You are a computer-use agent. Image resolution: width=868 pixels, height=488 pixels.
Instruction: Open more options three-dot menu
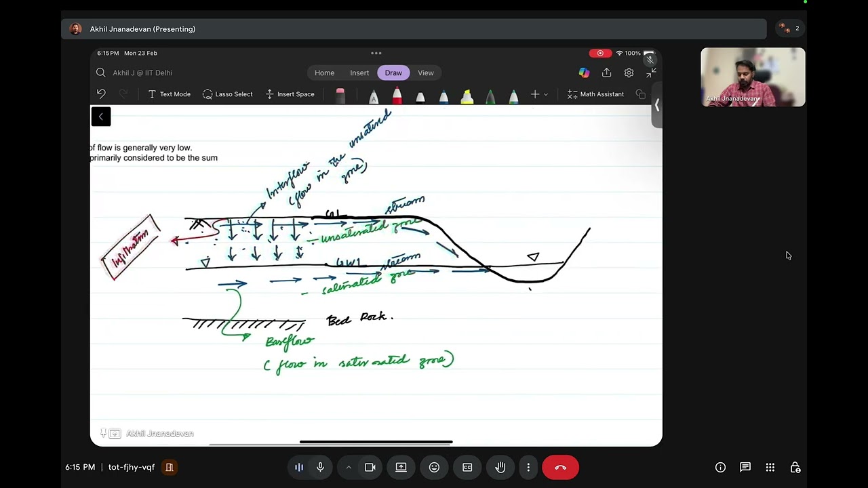[x=528, y=467]
